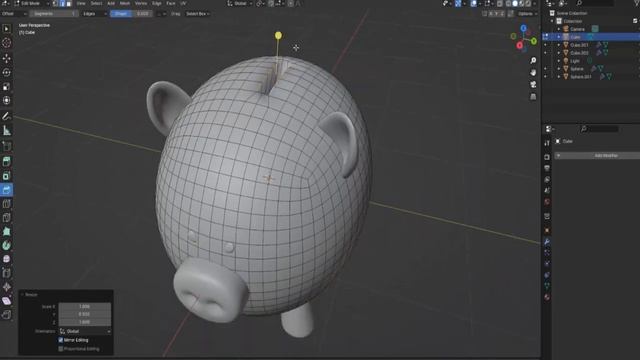Enable face select mode
The image size is (640, 360).
[69, 3]
